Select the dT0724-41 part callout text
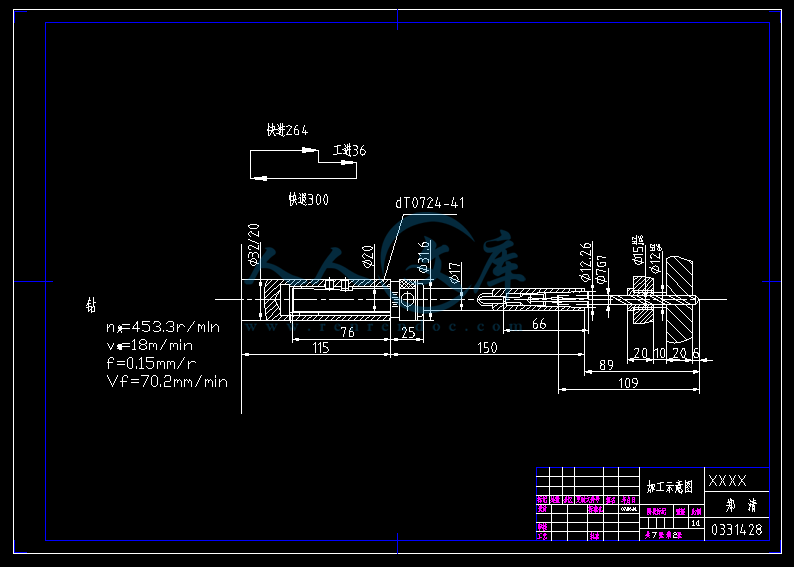Viewport: 794px width, 567px height. coord(429,203)
